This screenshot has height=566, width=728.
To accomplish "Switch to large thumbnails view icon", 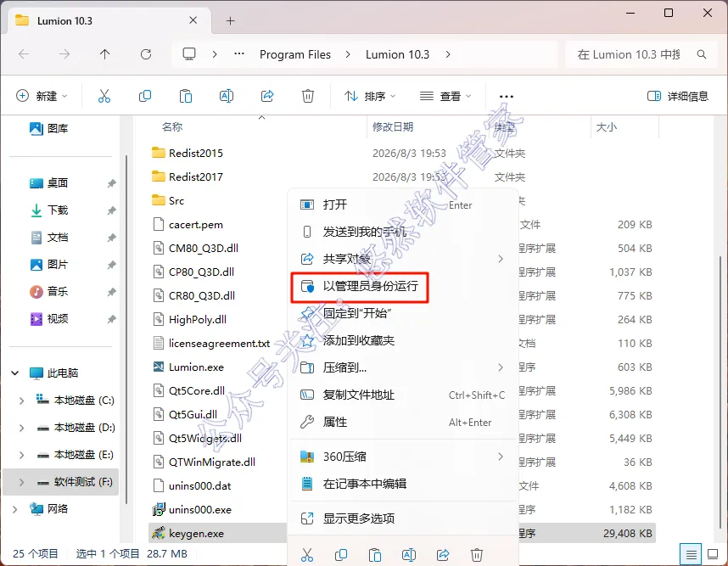I will tap(713, 554).
